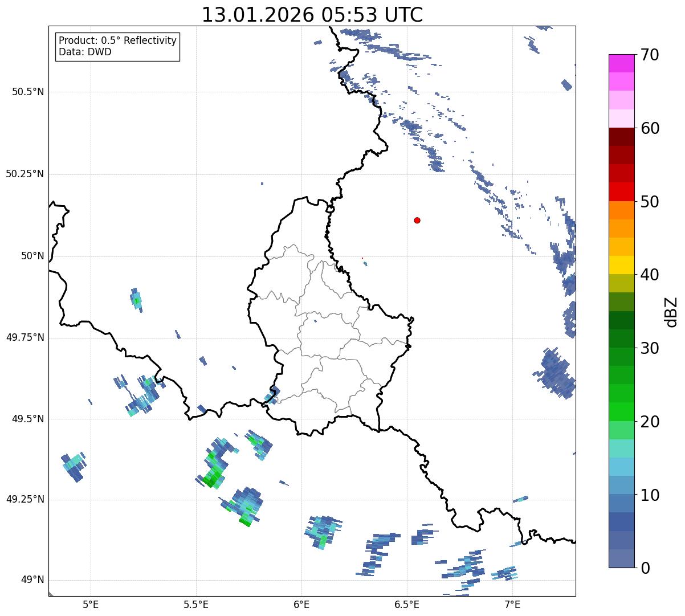Click the 5°E longitude label
This screenshot has width=685, height=616.
pyautogui.click(x=91, y=604)
